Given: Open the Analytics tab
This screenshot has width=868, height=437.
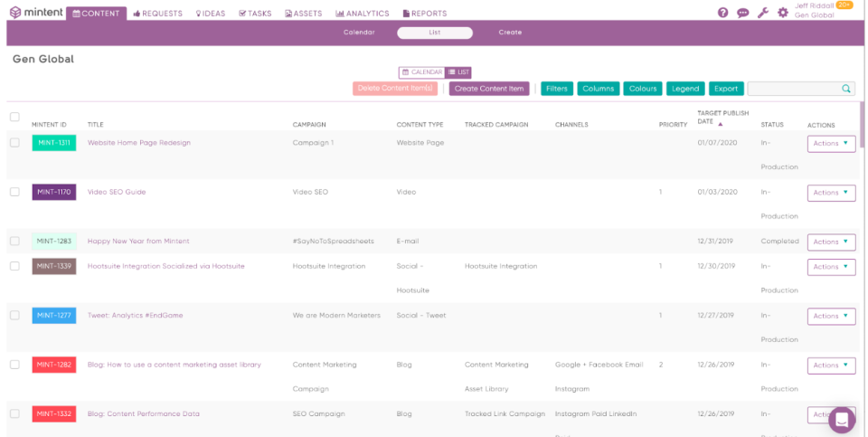Looking at the screenshot, I should click(x=363, y=14).
